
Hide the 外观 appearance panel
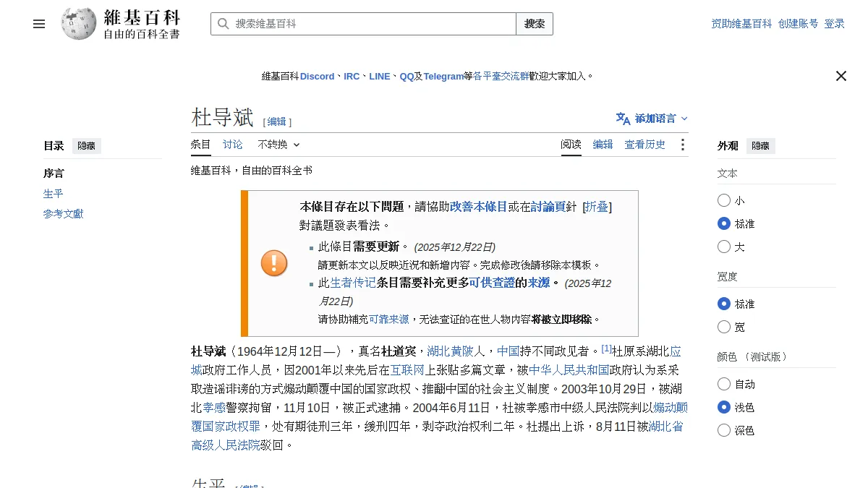(x=761, y=146)
